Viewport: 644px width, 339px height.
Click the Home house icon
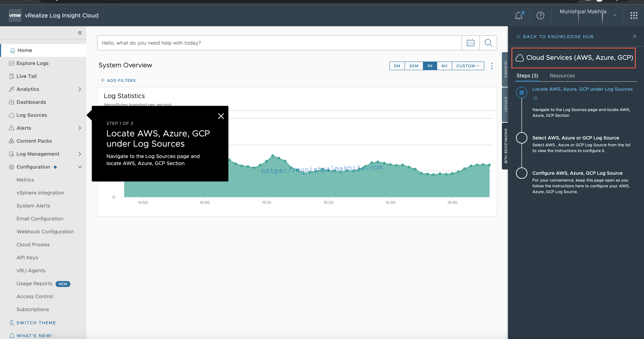pos(12,51)
